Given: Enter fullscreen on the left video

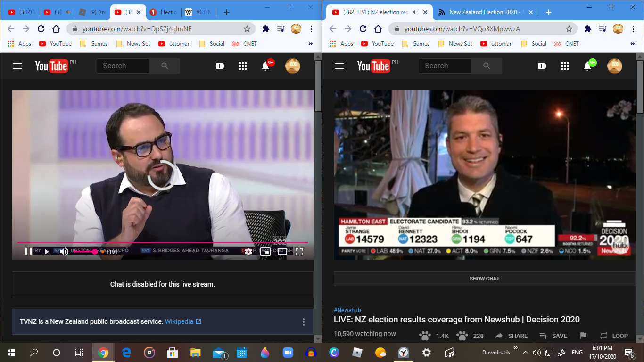Looking at the screenshot, I should (x=299, y=252).
